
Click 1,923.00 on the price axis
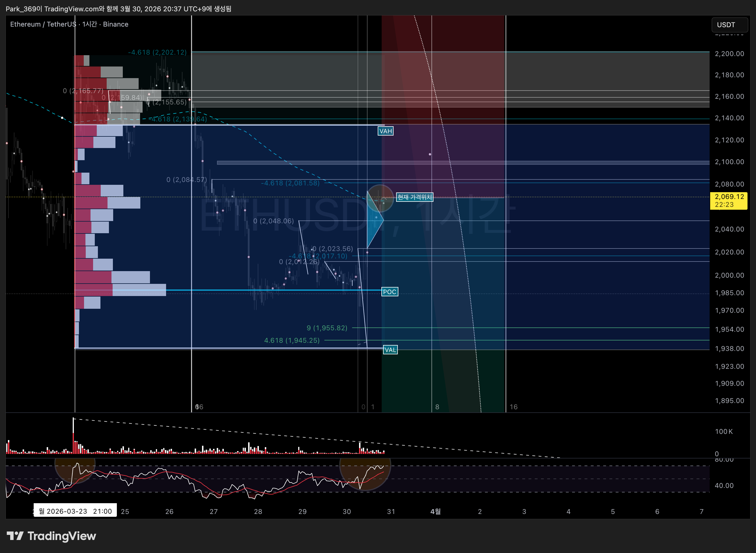pos(729,366)
